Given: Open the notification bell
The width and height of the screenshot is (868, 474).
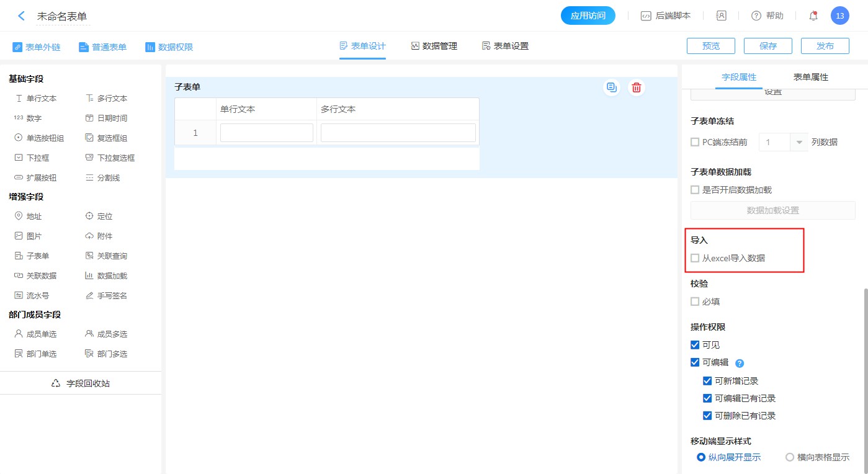Looking at the screenshot, I should [813, 16].
